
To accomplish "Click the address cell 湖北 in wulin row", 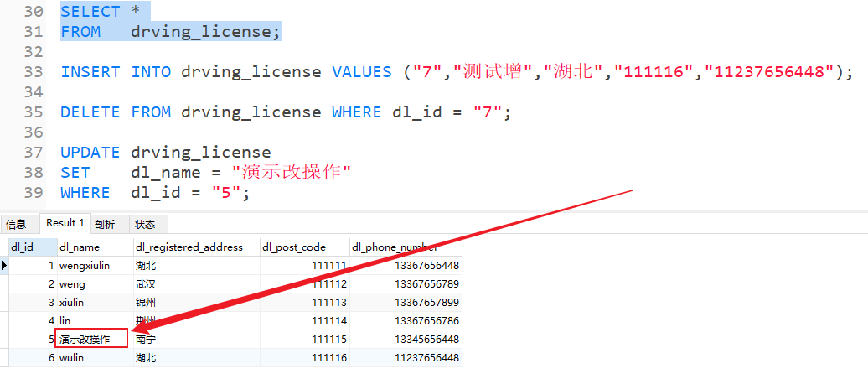I will click(x=197, y=358).
